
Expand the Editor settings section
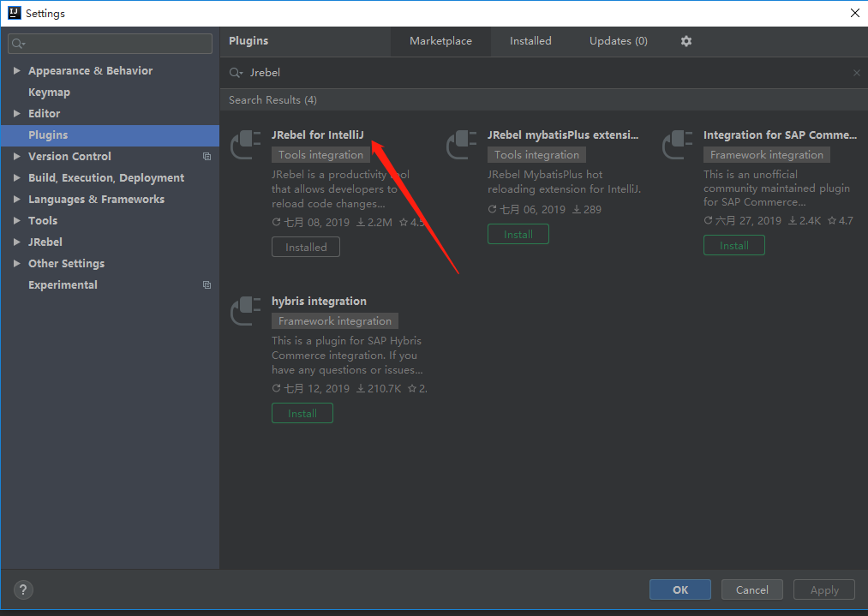click(16, 113)
